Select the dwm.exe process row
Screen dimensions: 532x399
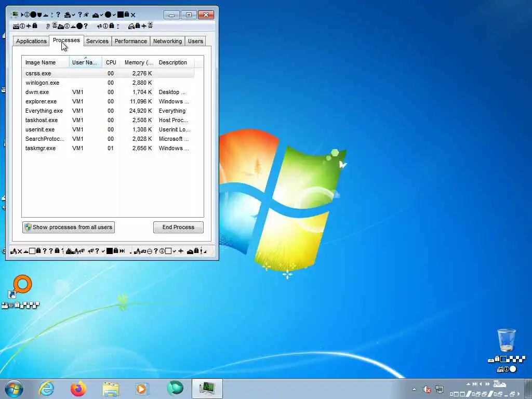click(x=108, y=92)
